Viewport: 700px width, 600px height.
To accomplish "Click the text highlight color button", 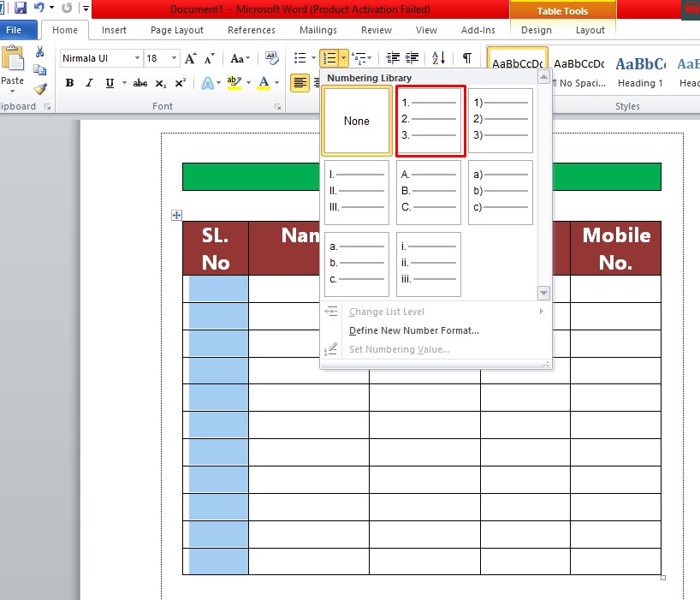I will click(x=234, y=83).
